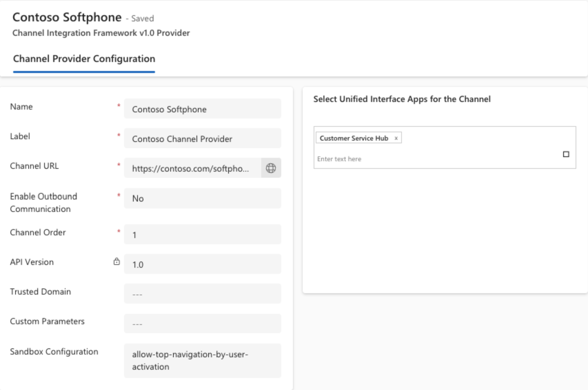This screenshot has width=588, height=390.
Task: Click the 'Contoso Softphone' page title
Action: tap(67, 17)
